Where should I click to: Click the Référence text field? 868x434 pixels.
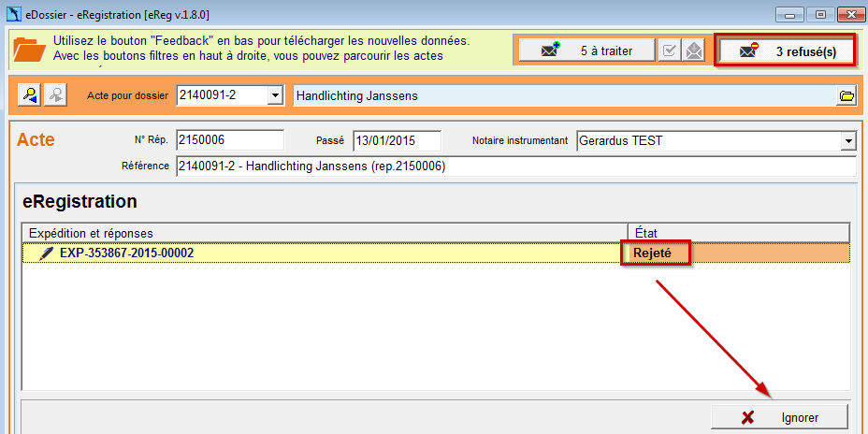[x=516, y=166]
